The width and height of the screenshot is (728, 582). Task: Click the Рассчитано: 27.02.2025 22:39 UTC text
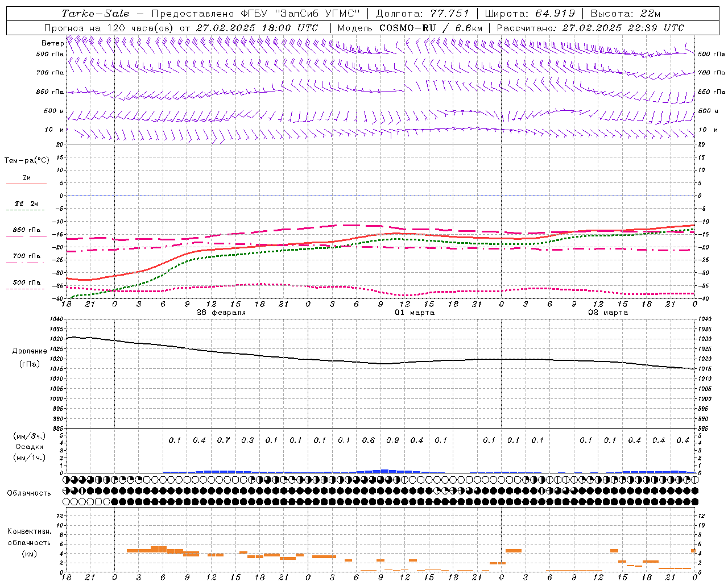pyautogui.click(x=590, y=28)
